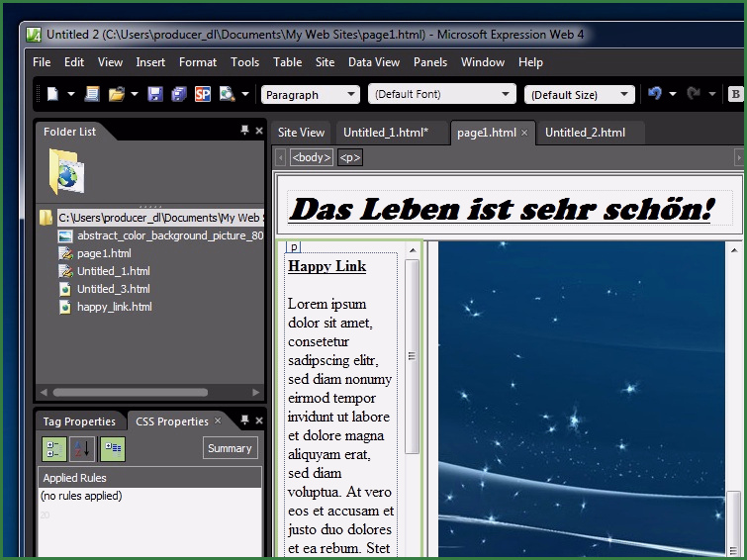Select happy_link.html in Folder List
This screenshot has height=560, width=747.
coord(114,307)
